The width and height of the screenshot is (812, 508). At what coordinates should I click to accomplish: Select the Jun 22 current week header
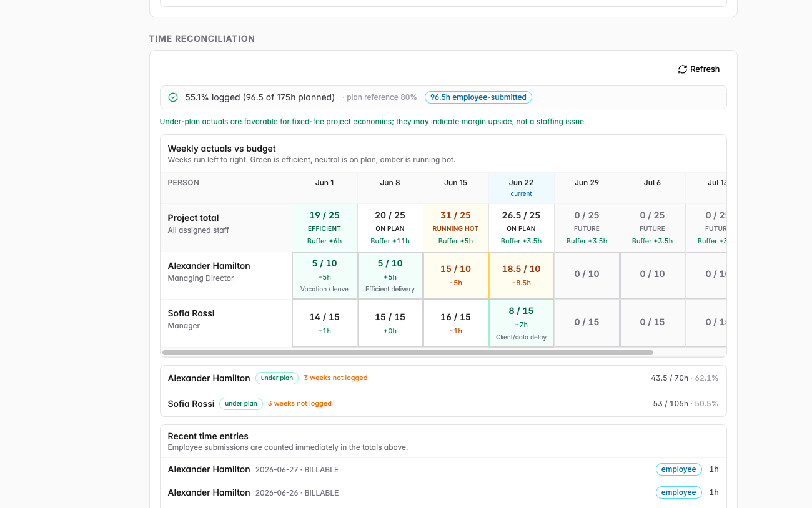tap(522, 188)
